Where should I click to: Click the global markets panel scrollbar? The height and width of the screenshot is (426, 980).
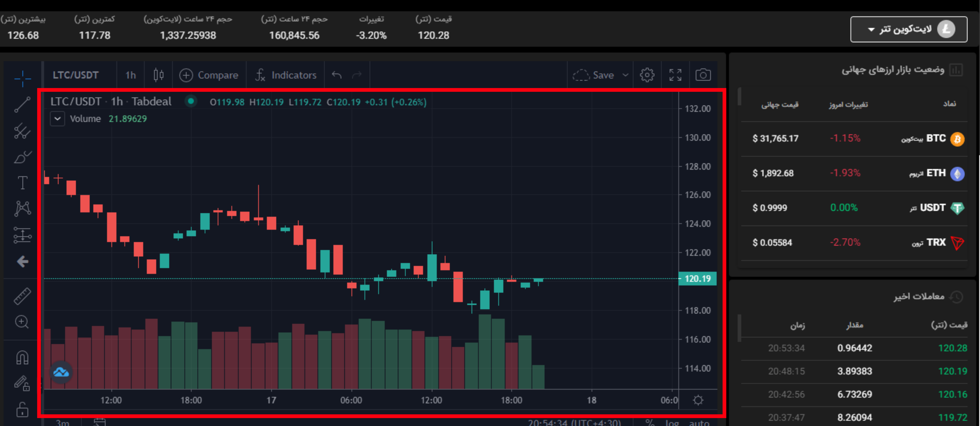pyautogui.click(x=739, y=97)
